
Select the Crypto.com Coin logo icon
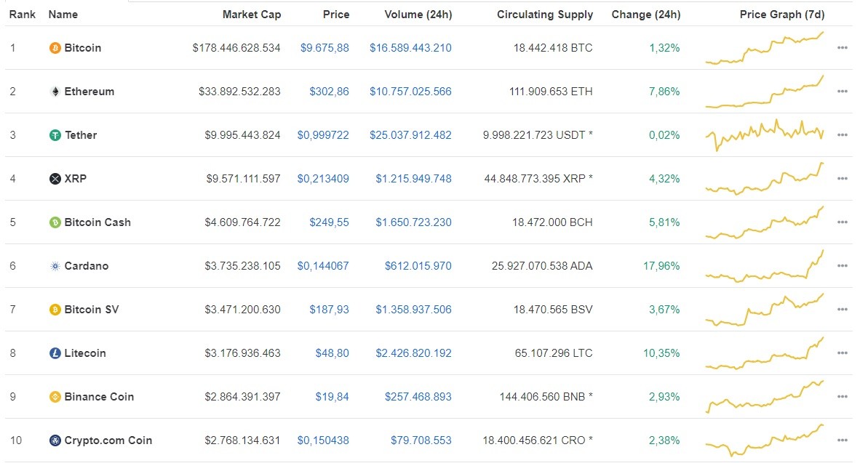point(54,440)
